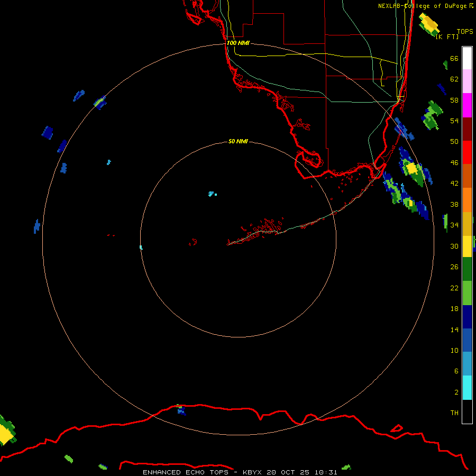
Task: Click the gold swatch beside 34
Action: [467, 223]
